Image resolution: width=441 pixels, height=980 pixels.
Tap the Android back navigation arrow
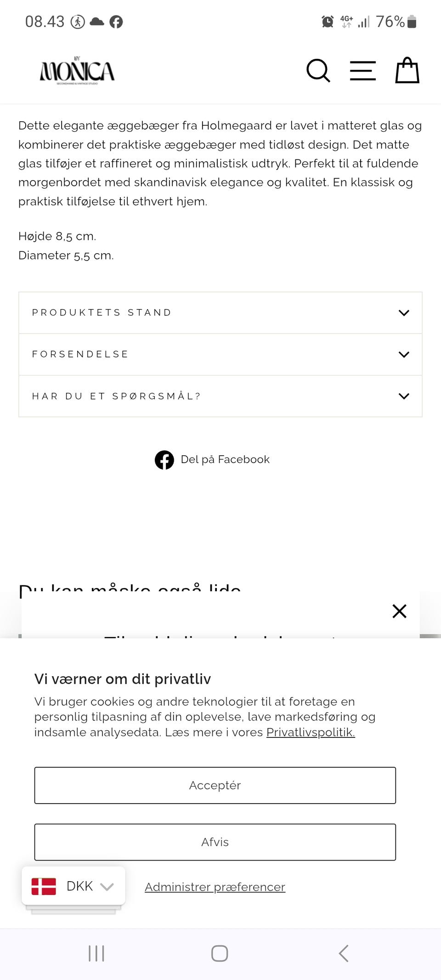pyautogui.click(x=344, y=953)
